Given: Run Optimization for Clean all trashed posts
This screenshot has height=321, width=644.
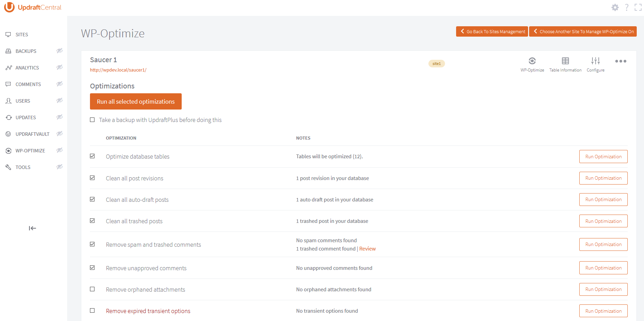Looking at the screenshot, I should pyautogui.click(x=604, y=221).
